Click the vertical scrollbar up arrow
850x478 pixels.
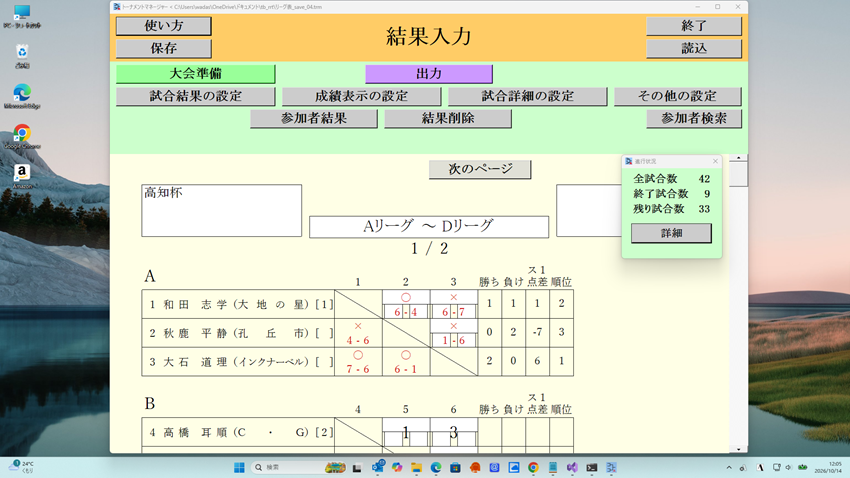[738, 158]
